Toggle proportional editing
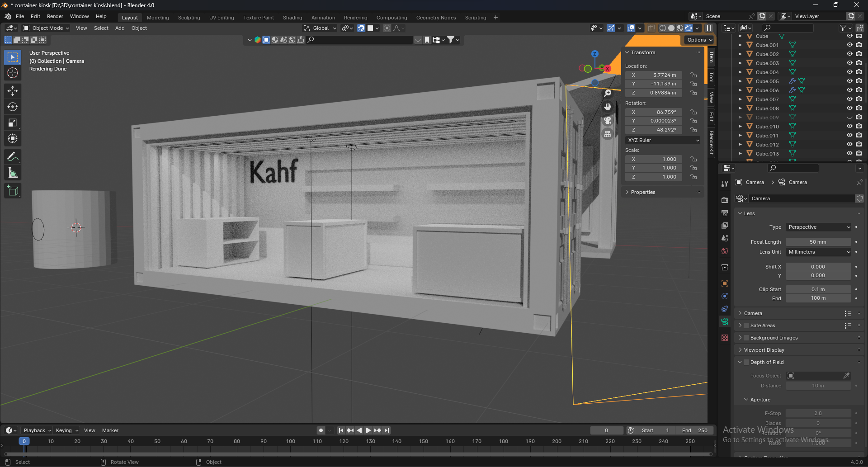 pyautogui.click(x=387, y=28)
